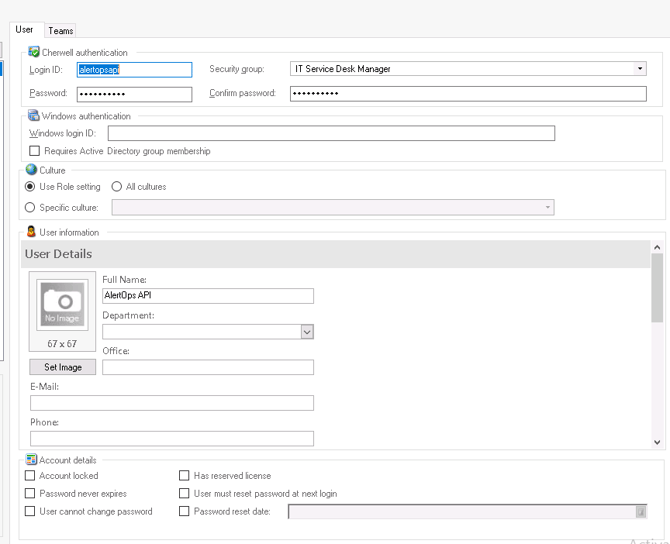Open the Specific culture combo box
670x544 pixels.
(547, 208)
